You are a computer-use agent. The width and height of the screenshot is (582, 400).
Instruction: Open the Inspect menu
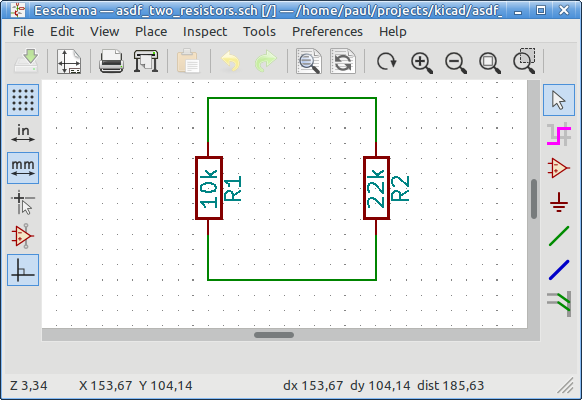[205, 32]
